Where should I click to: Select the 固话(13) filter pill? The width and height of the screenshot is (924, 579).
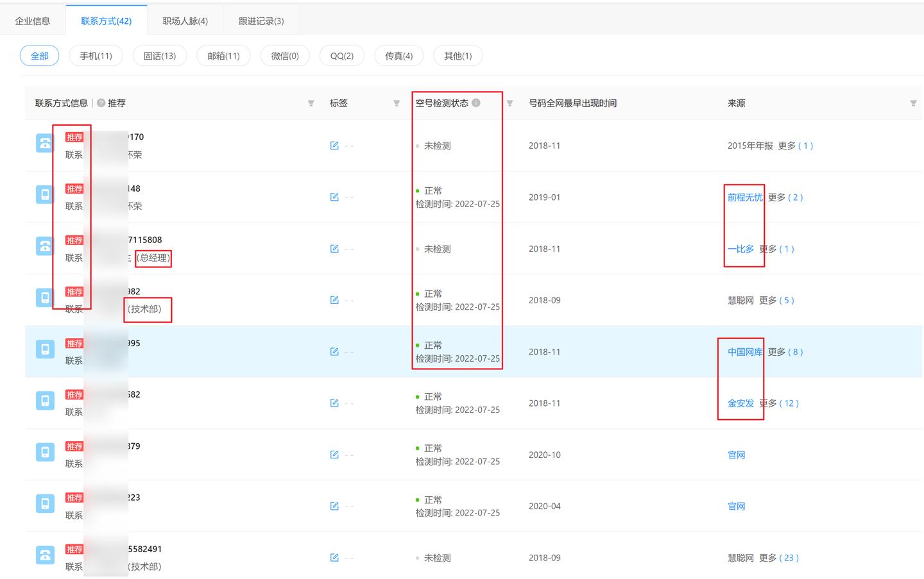coord(160,56)
